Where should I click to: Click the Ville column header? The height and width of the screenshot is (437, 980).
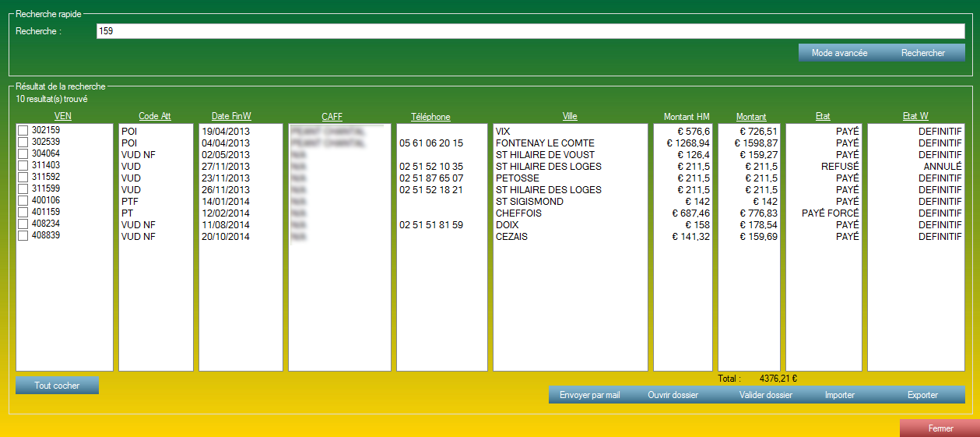coord(570,117)
